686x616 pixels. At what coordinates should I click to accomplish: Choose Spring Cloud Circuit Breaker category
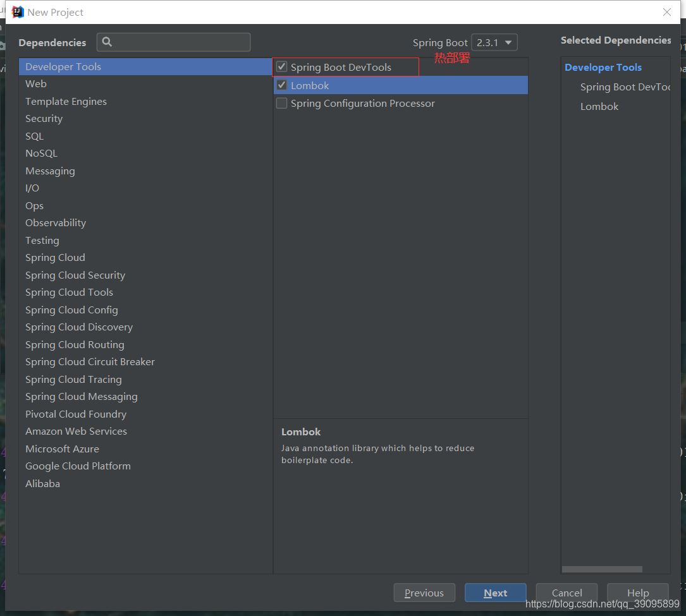[x=145, y=362]
